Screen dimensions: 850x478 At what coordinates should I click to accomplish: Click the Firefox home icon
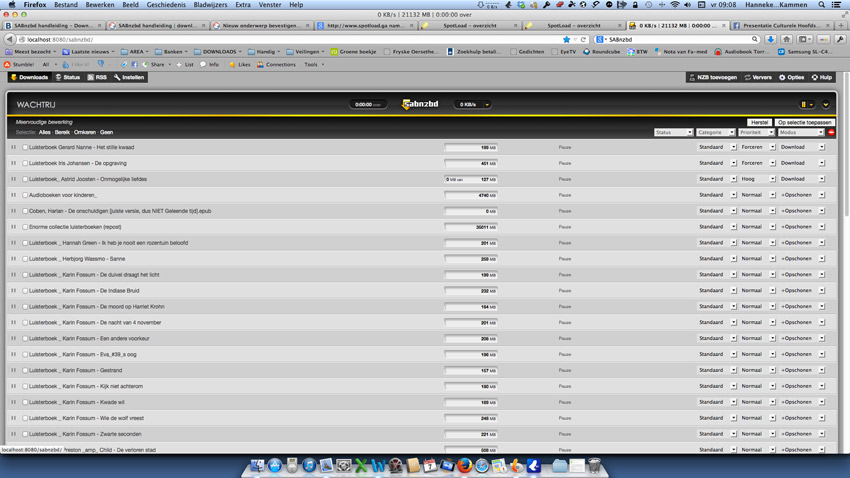(x=786, y=39)
